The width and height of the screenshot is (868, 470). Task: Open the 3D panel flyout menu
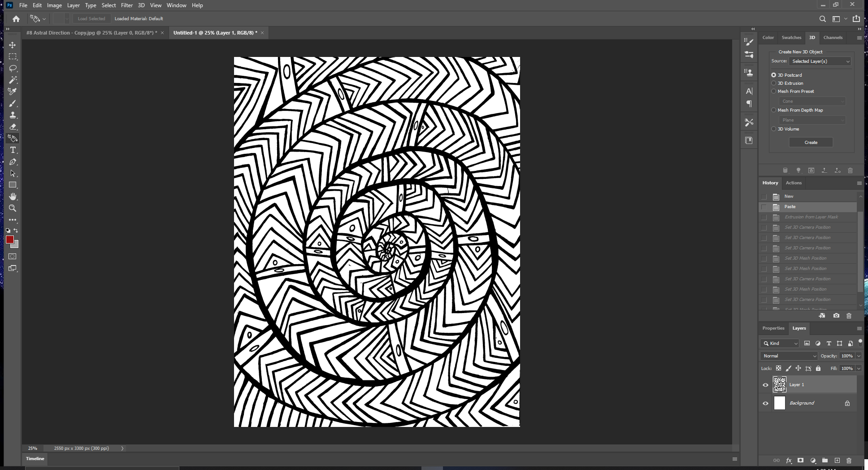(x=859, y=38)
